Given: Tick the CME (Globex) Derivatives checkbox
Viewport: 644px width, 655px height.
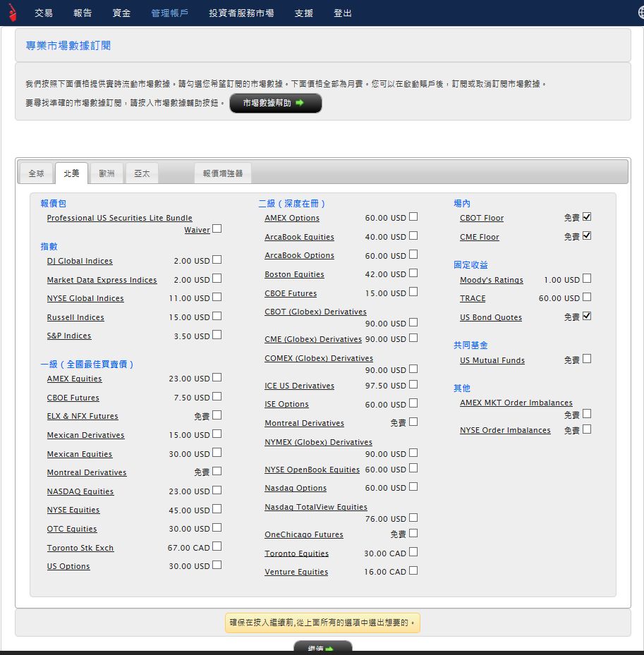Looking at the screenshot, I should tap(413, 338).
